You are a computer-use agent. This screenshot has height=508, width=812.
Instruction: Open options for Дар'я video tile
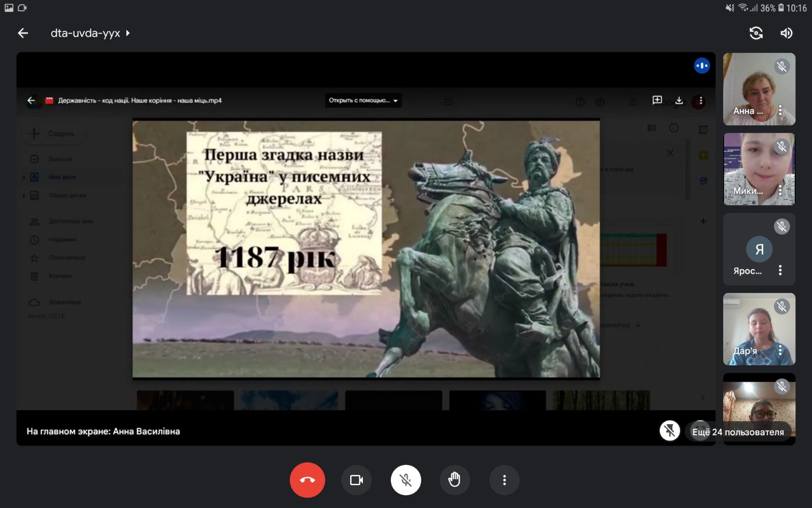780,351
